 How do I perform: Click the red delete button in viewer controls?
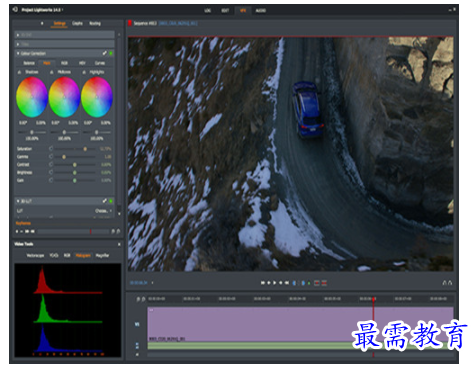point(324,283)
